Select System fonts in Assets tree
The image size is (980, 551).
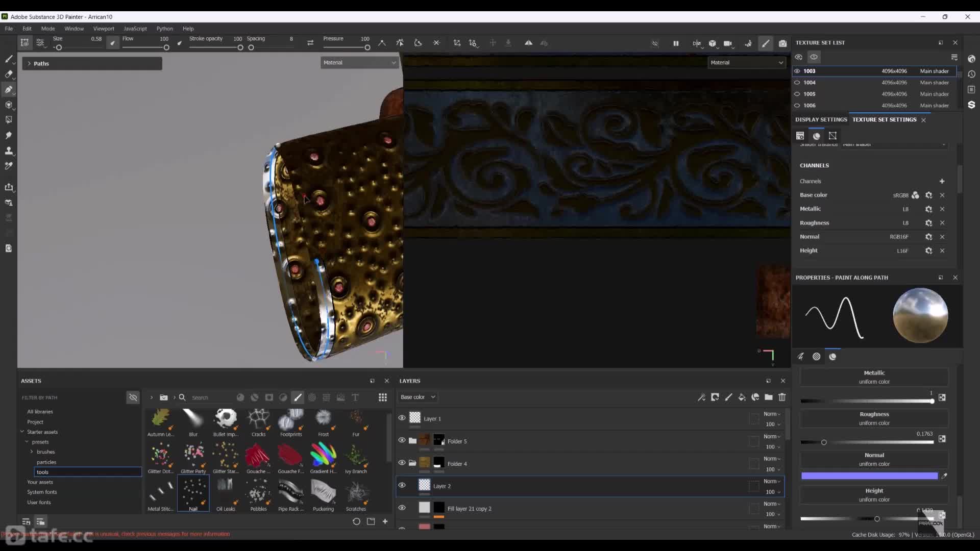(x=42, y=492)
